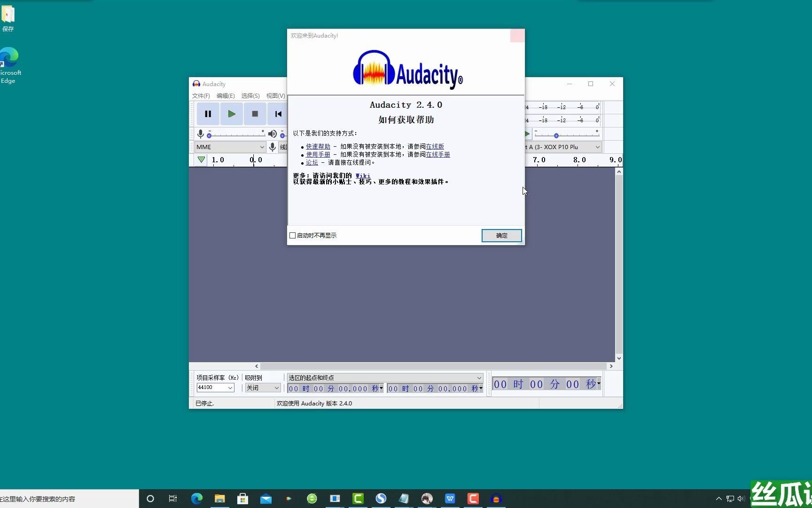The width and height of the screenshot is (812, 508).
Task: Click the microphone icon next to the MME host
Action: click(273, 147)
